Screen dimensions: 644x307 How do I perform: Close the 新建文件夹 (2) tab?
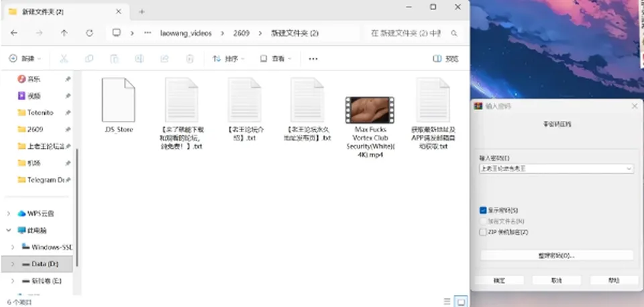pos(118,12)
